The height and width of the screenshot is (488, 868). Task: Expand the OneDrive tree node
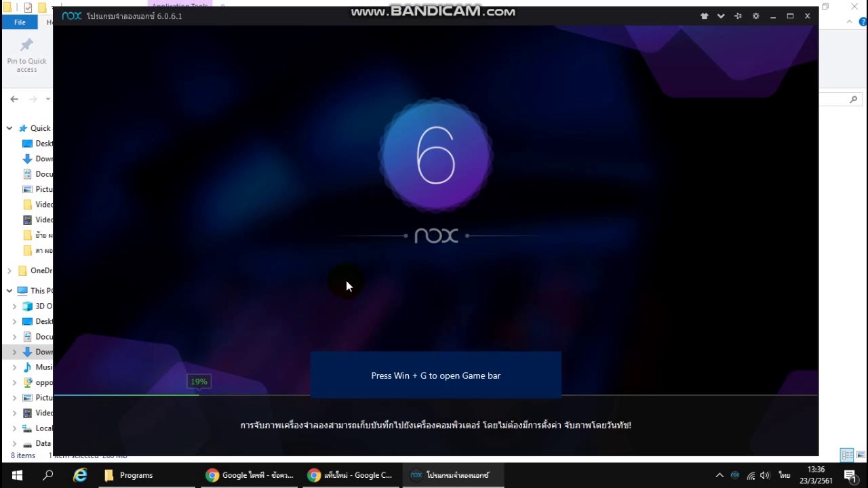pyautogui.click(x=9, y=270)
